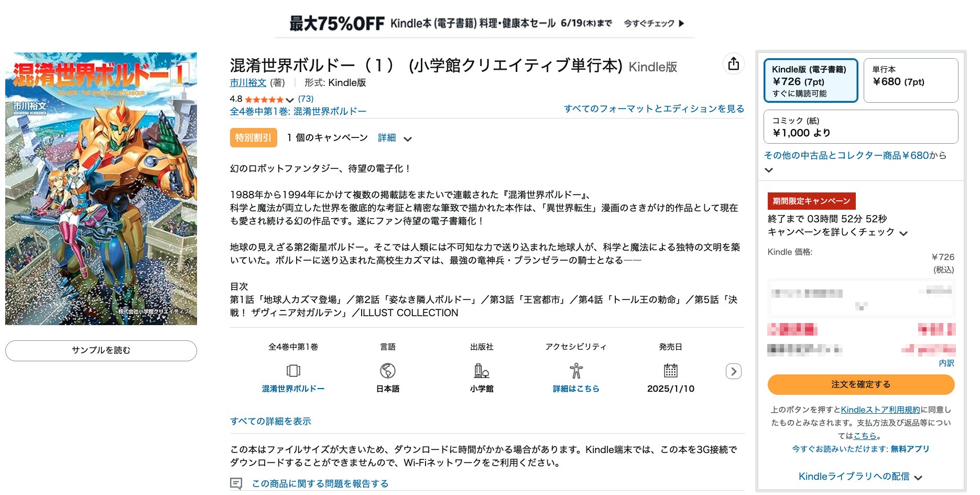Click 今すぐチェック in the top banner
The height and width of the screenshot is (495, 980).
(649, 24)
